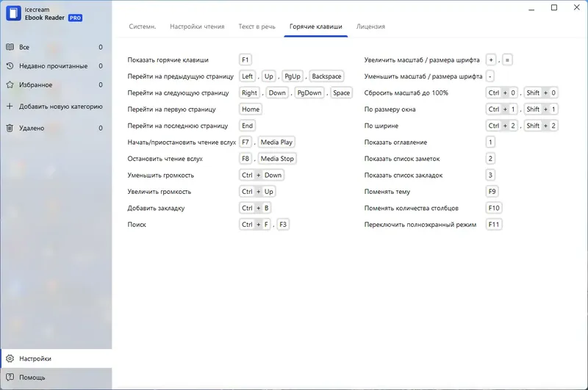Click the Перейти на первую страницу label
This screenshot has height=390, width=588.
click(171, 109)
